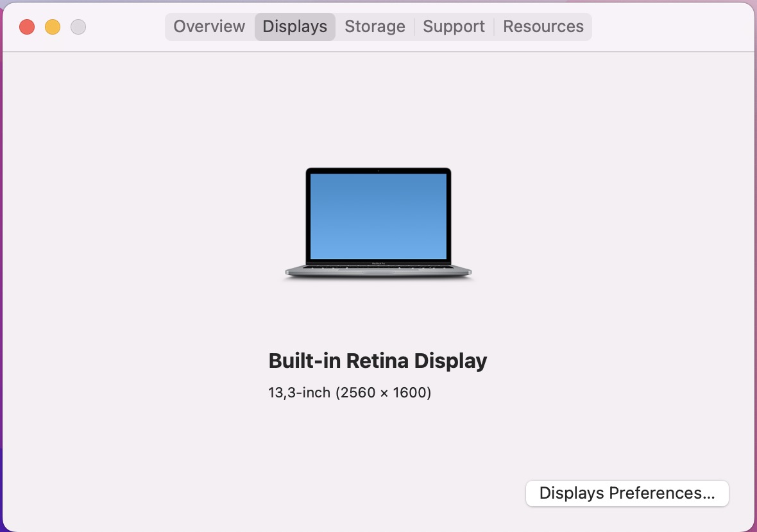Image resolution: width=757 pixels, height=532 pixels.
Task: Open Displays Preferences
Action: (x=627, y=493)
